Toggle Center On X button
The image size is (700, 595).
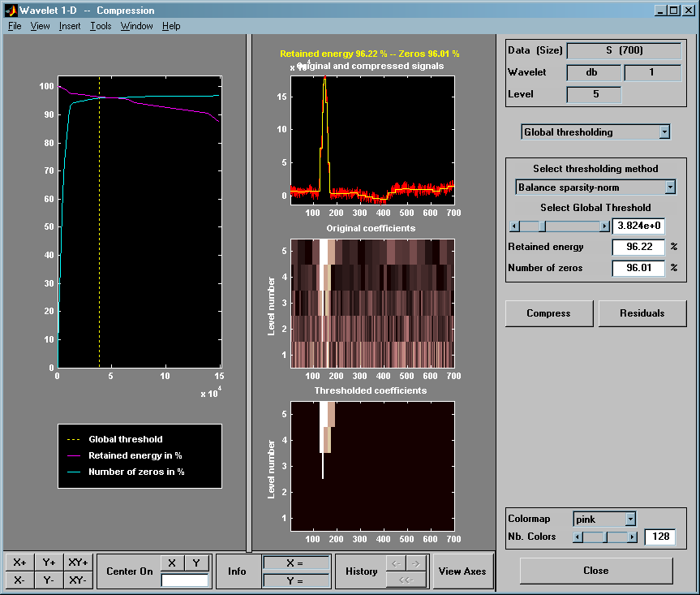pyautogui.click(x=171, y=563)
